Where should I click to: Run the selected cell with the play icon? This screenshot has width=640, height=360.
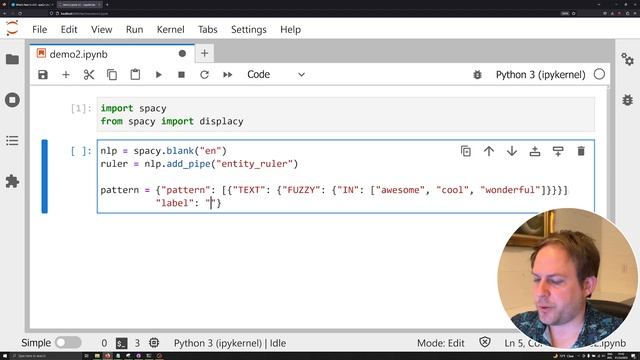(x=158, y=75)
